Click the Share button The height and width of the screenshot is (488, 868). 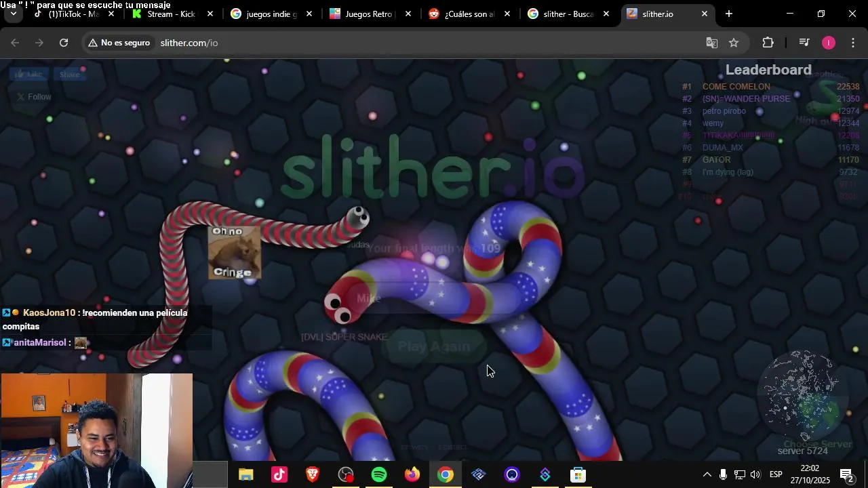68,75
